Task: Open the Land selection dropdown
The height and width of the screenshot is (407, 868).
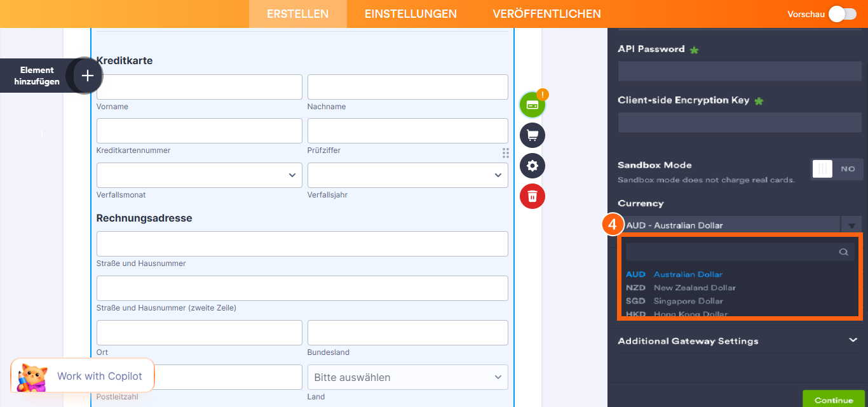Action: (407, 377)
